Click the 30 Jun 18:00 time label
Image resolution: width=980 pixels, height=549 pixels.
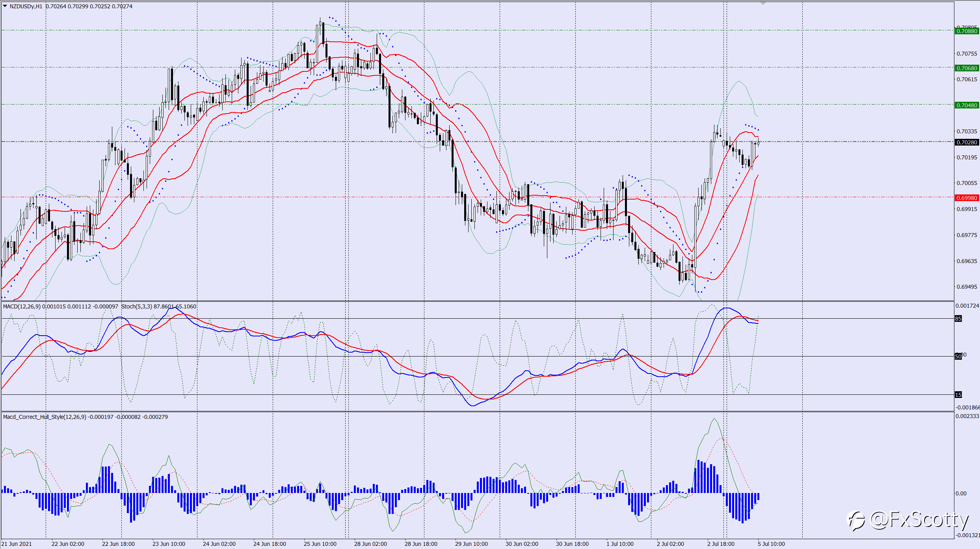pos(572,544)
